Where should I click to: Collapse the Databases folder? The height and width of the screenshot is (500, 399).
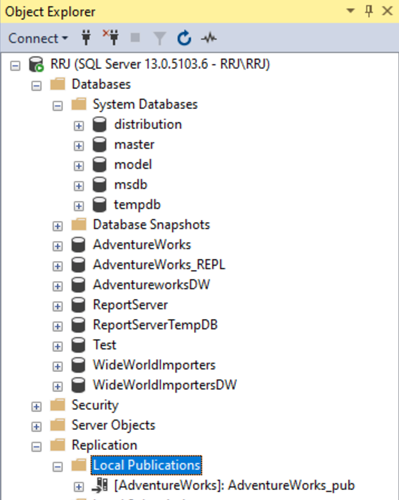(36, 86)
